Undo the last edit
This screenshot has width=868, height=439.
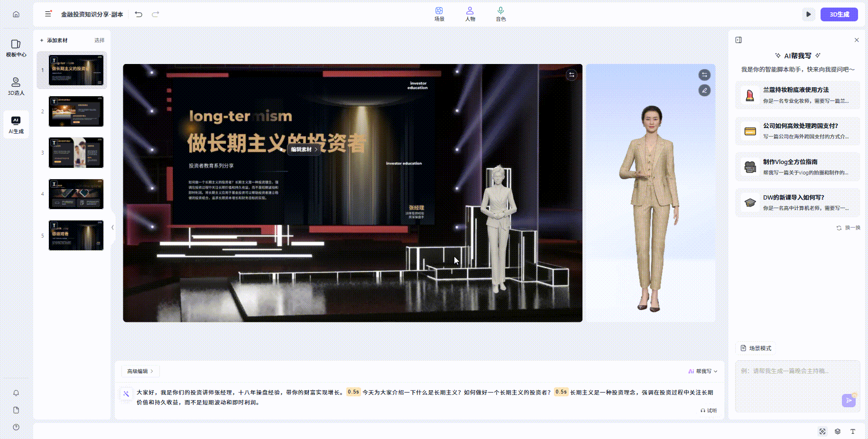139,14
